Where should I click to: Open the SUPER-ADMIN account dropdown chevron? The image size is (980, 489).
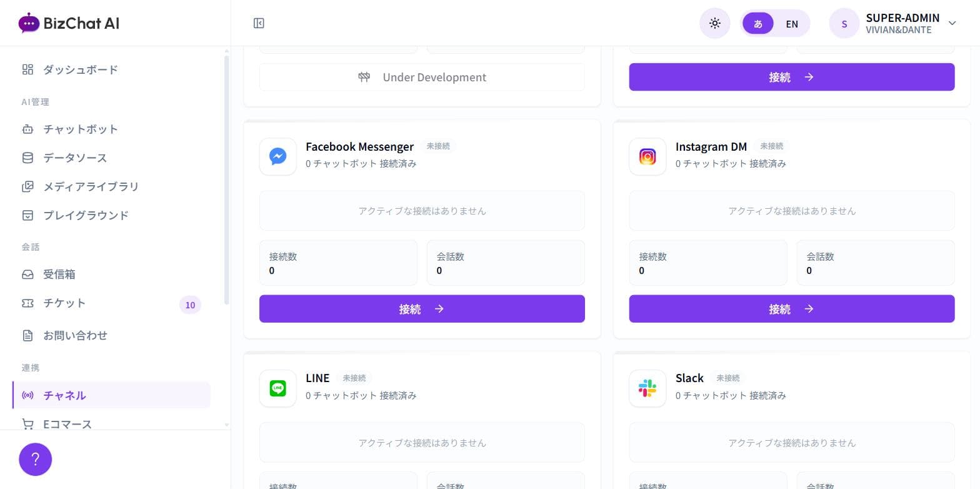click(952, 23)
